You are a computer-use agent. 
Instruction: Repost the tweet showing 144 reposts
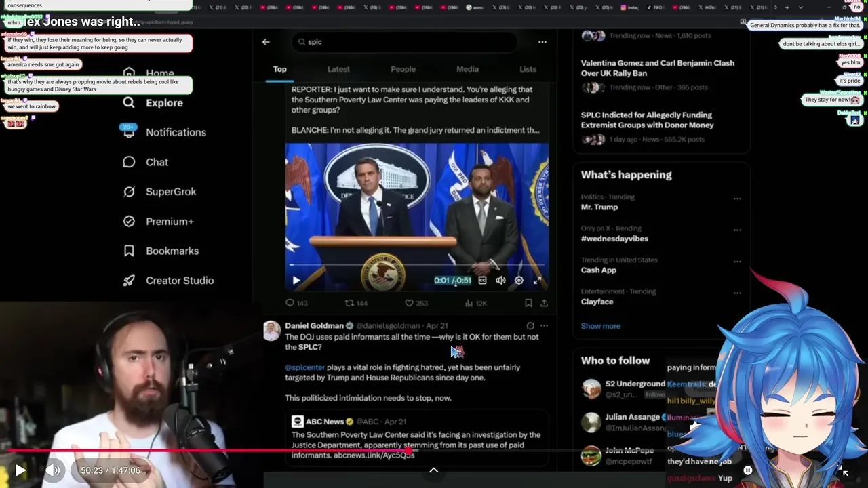click(x=356, y=303)
